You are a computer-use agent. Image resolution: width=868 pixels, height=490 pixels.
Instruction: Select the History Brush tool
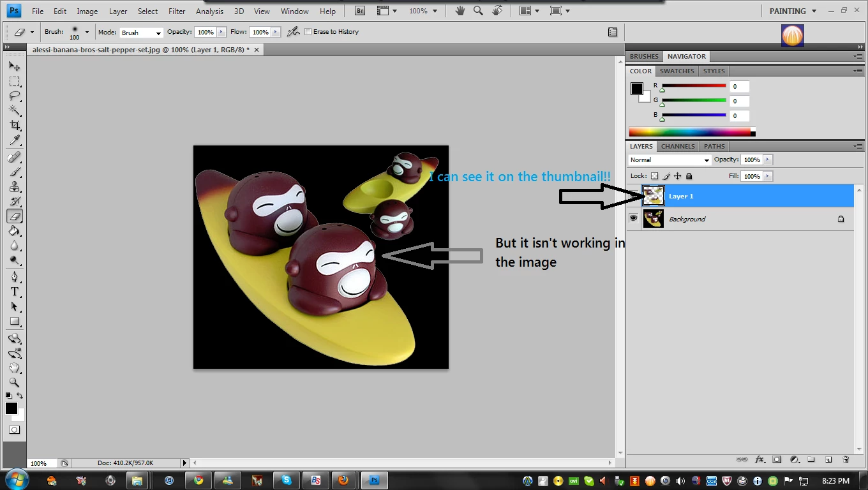pyautogui.click(x=14, y=202)
